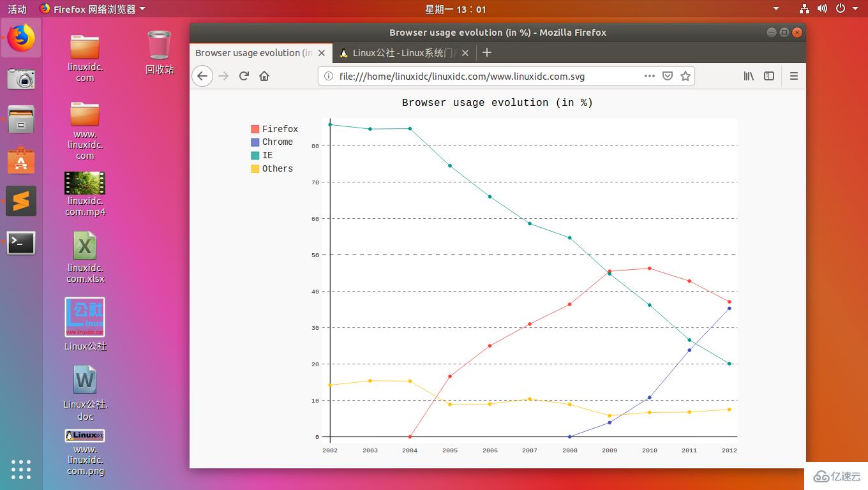Image resolution: width=868 pixels, height=490 pixels.
Task: Open the Files manager from dock
Action: click(x=21, y=119)
